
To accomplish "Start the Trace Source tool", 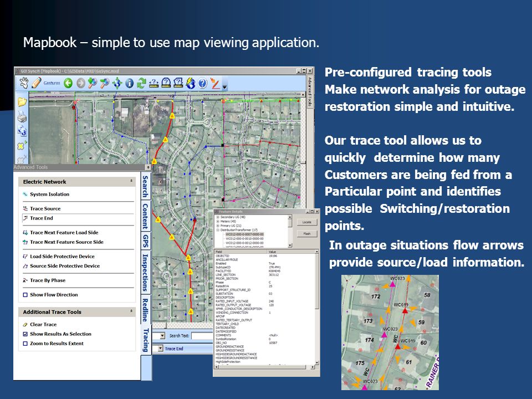I will tap(42, 208).
